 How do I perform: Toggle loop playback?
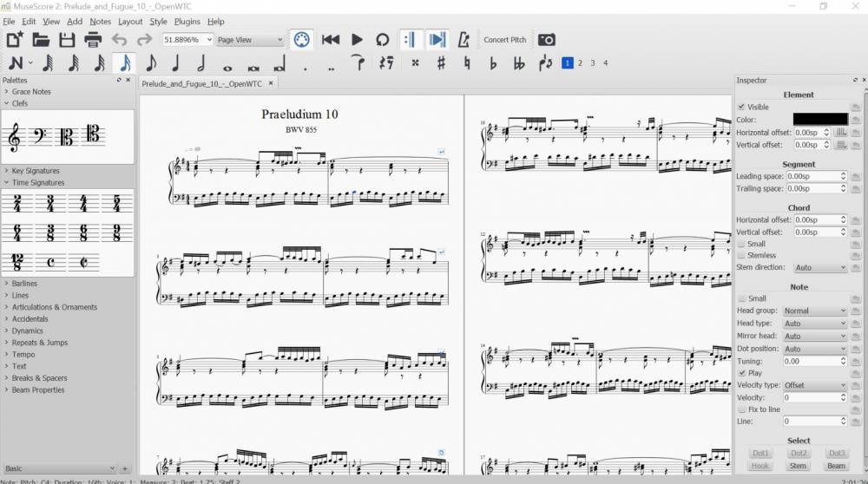[383, 40]
